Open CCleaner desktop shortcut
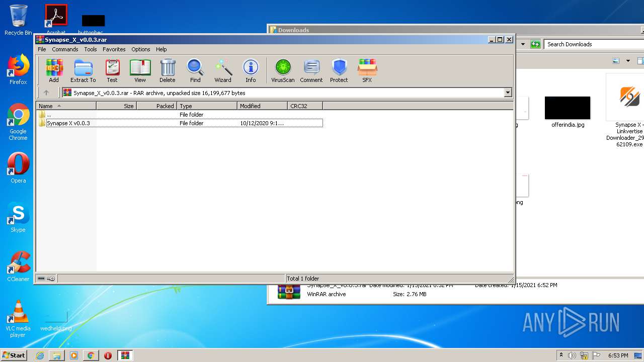 coord(18,266)
